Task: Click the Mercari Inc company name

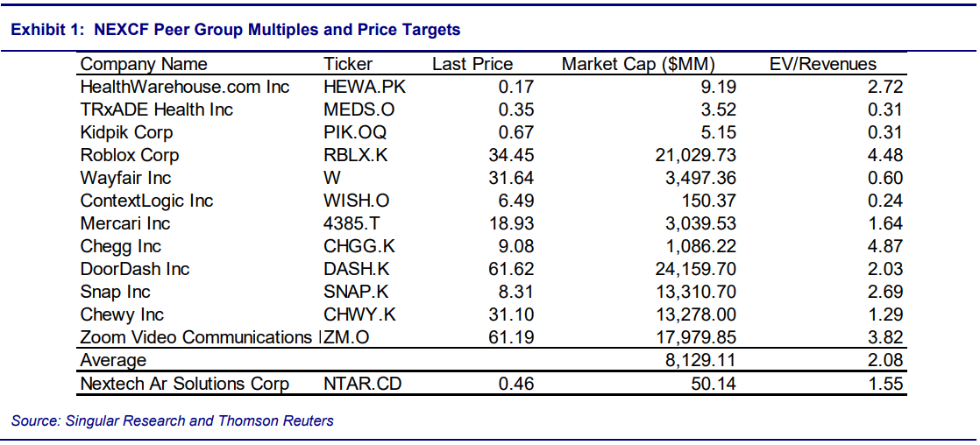Action: (x=125, y=223)
